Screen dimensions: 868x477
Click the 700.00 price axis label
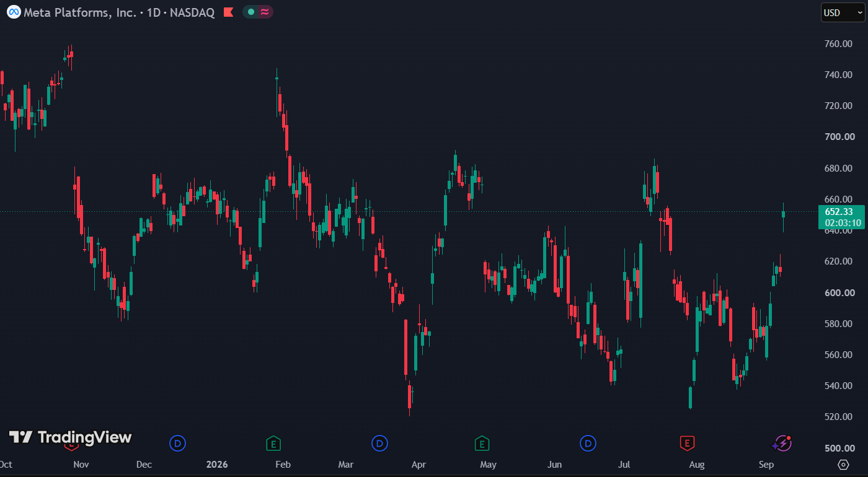click(x=840, y=137)
